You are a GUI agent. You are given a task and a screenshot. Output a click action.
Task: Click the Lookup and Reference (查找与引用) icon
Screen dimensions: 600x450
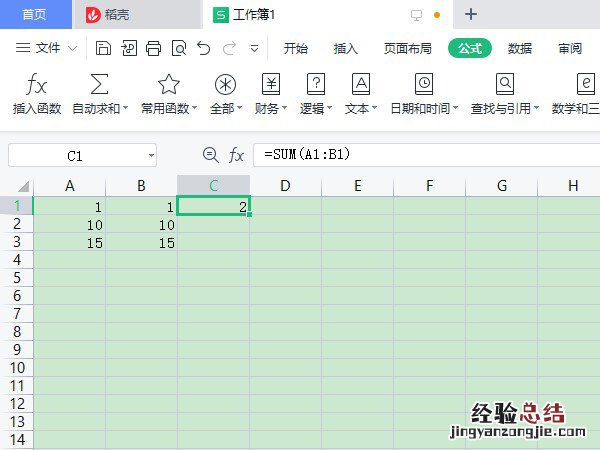[x=505, y=84]
